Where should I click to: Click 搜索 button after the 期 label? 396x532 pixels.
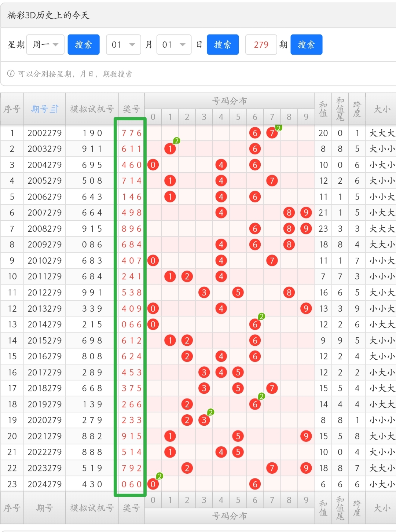(x=306, y=44)
